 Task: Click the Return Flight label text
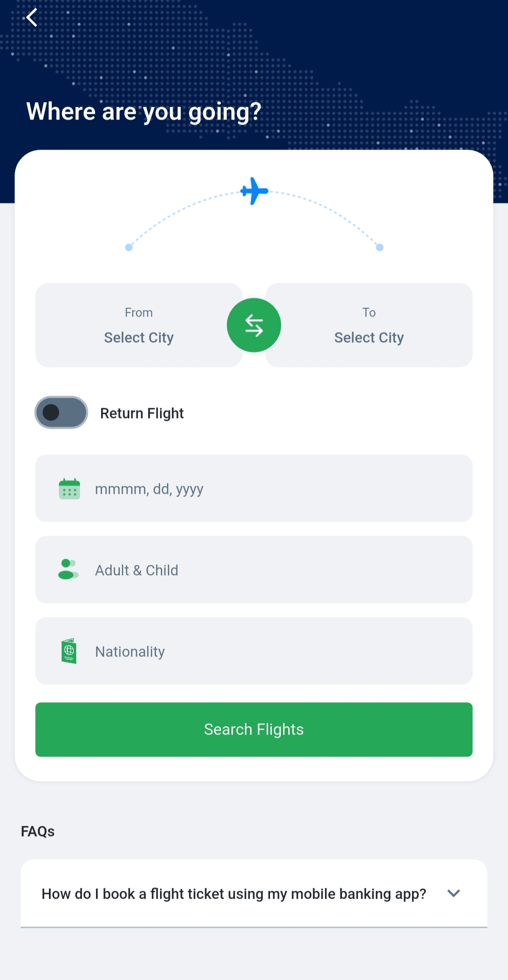[x=142, y=413]
